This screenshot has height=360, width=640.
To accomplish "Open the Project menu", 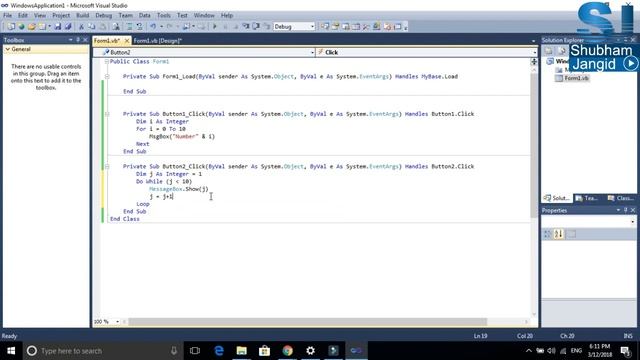I will (61, 16).
